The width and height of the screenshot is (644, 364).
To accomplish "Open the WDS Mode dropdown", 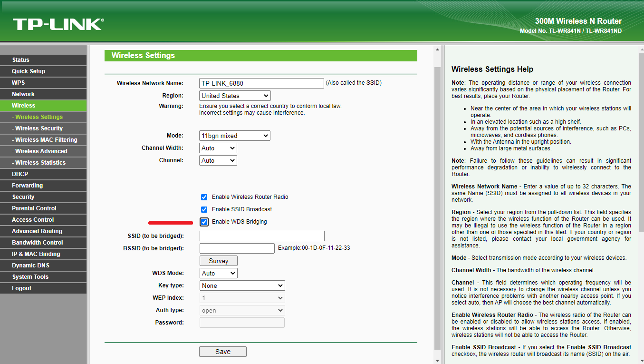I will point(218,273).
